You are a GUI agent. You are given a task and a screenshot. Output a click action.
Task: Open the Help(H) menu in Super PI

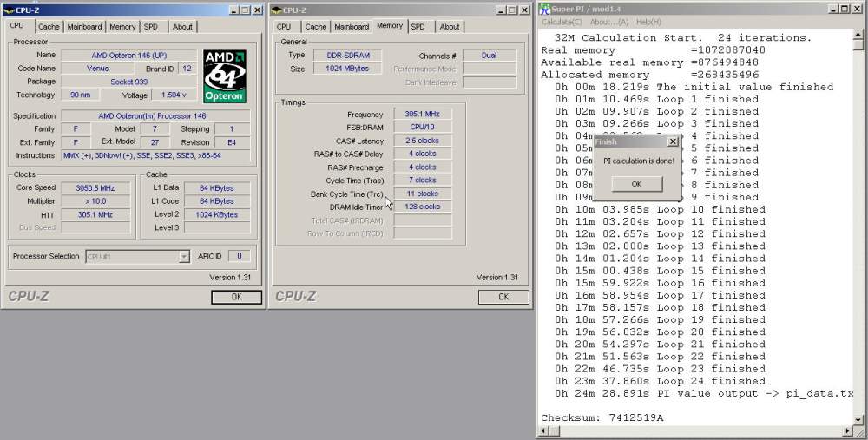(648, 22)
